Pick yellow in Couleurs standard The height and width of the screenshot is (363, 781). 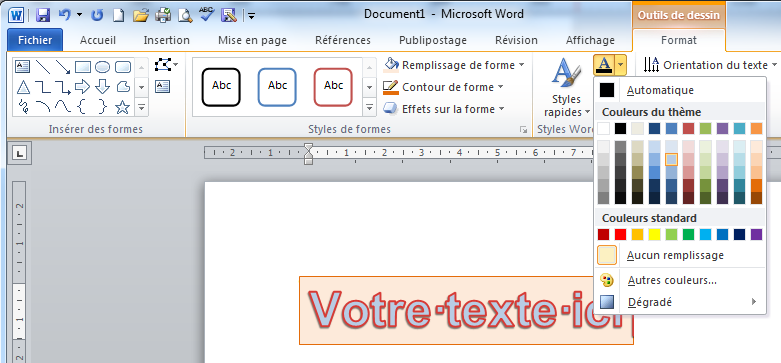tap(654, 235)
